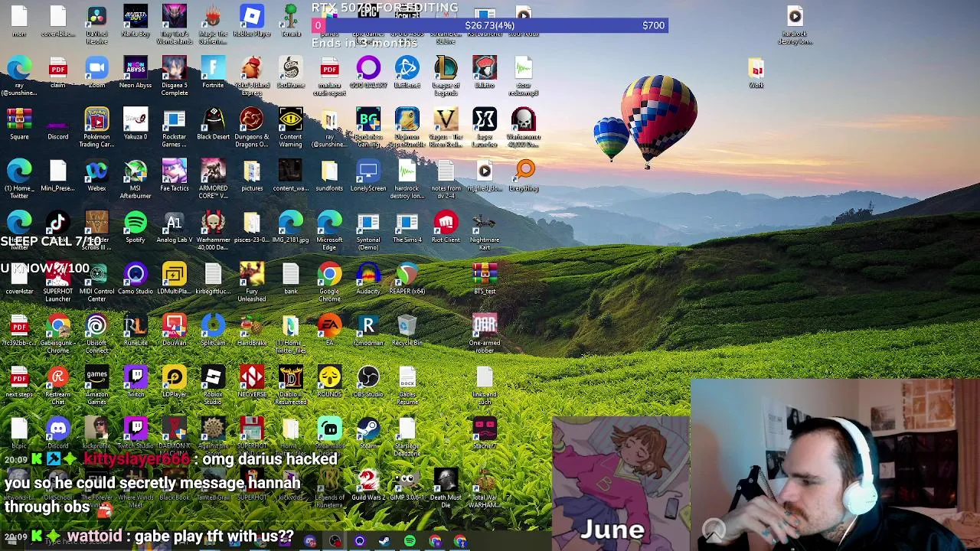Select the HandBrake icon
The image size is (980, 551).
click(x=252, y=329)
